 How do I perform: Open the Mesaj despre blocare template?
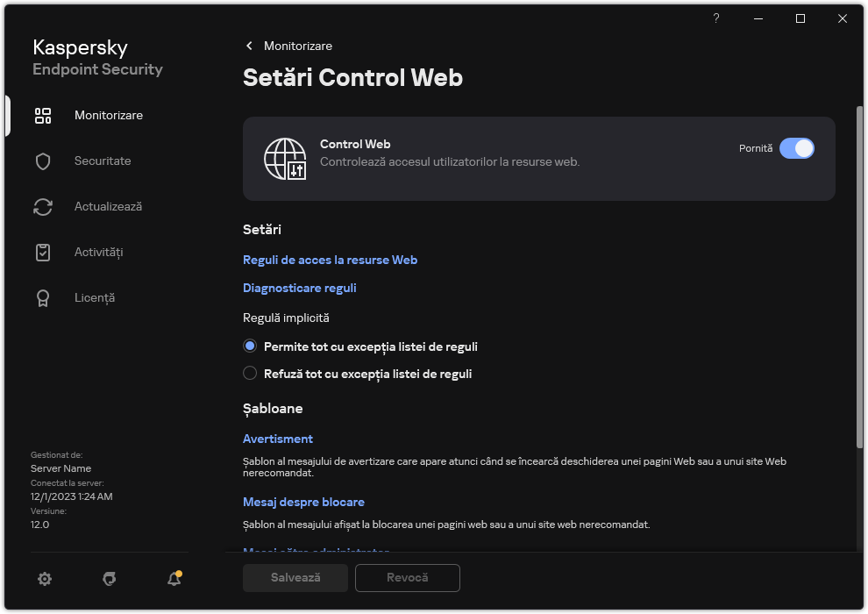(x=303, y=502)
